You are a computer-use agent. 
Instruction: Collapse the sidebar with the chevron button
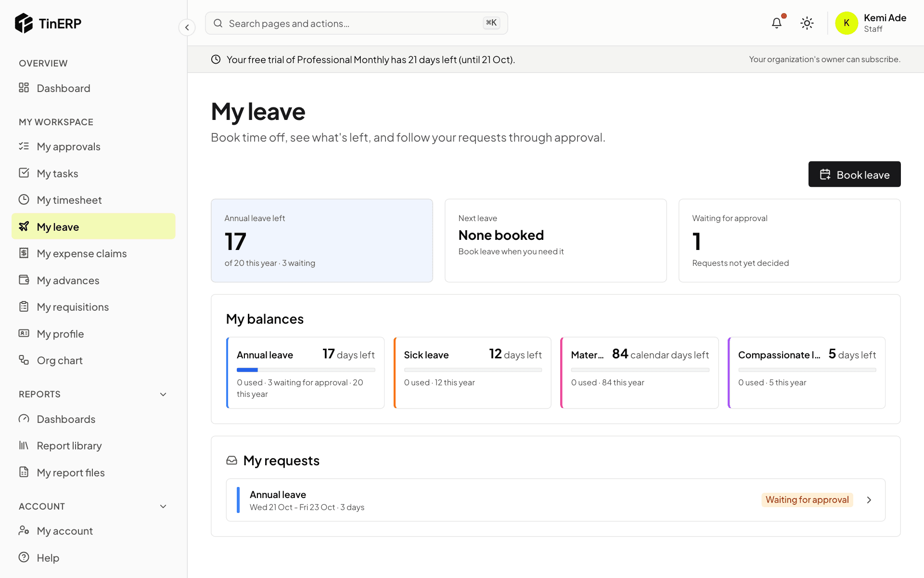click(187, 27)
